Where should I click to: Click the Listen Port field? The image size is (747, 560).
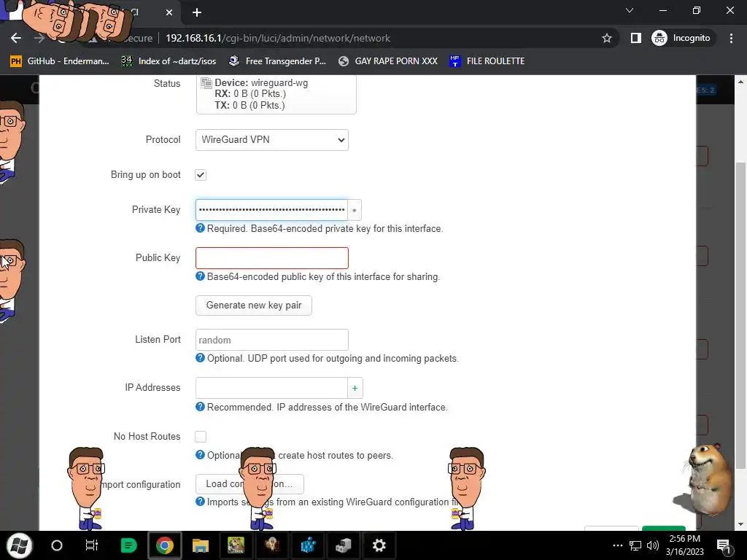click(272, 340)
